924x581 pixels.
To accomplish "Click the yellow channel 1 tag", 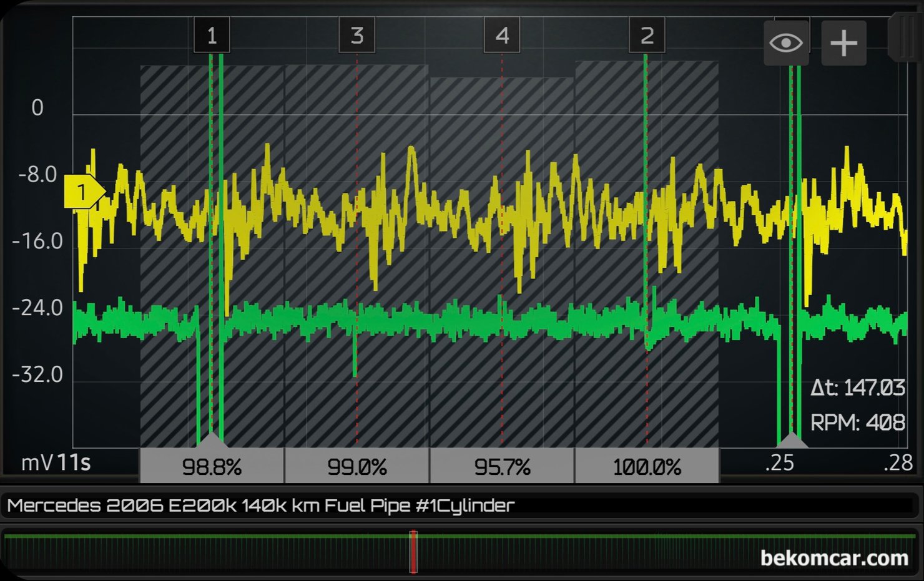I will point(82,192).
